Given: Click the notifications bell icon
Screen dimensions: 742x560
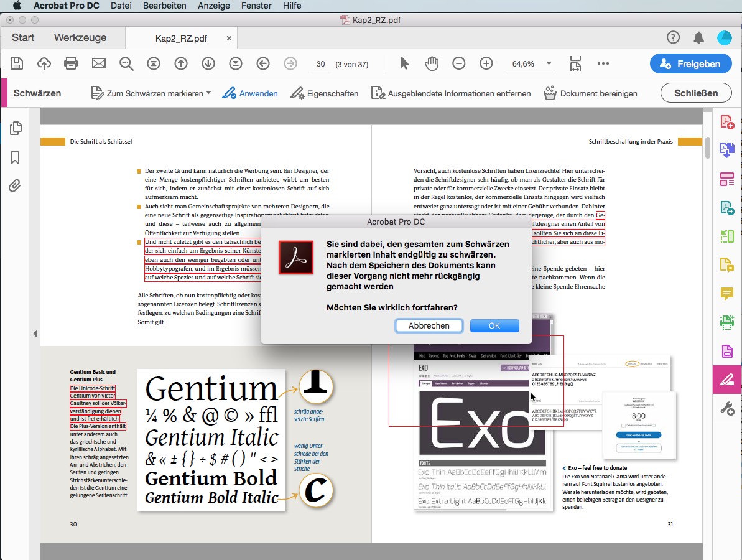Looking at the screenshot, I should click(x=698, y=38).
